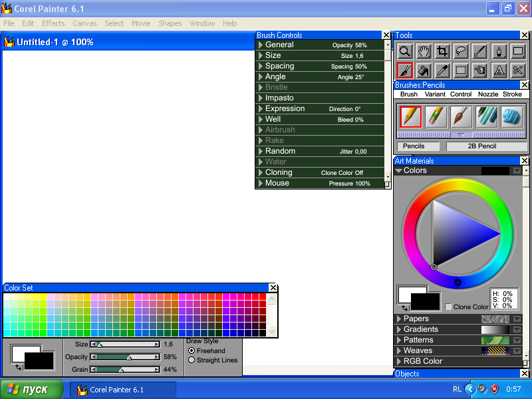Enable the Clone Color checkbox

pos(449,307)
